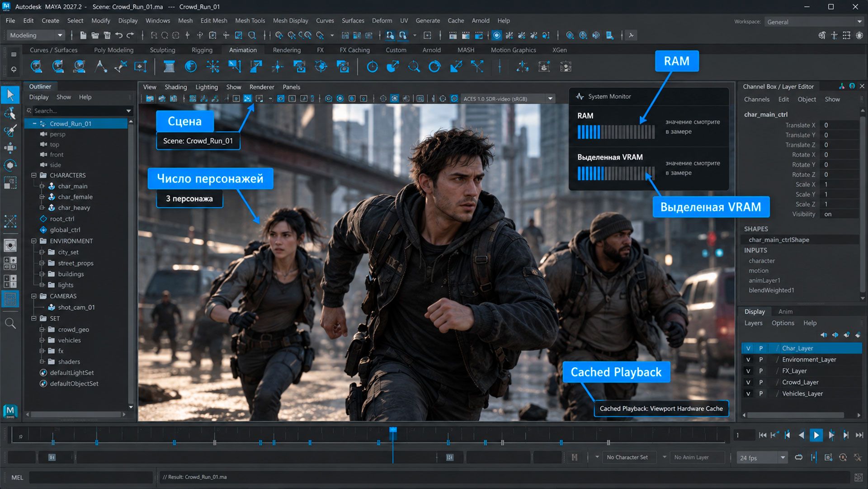Click the Channels menu in Channel Box
Image resolution: width=868 pixels, height=489 pixels.
(x=757, y=100)
